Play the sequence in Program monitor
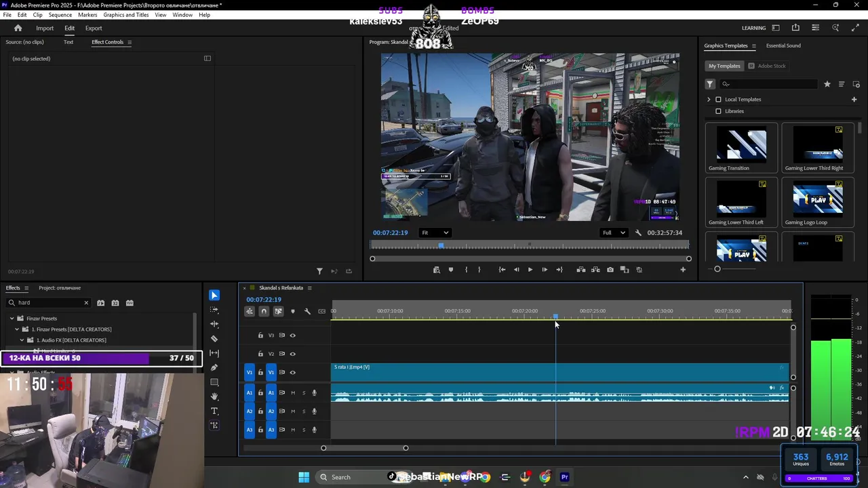 [530, 270]
